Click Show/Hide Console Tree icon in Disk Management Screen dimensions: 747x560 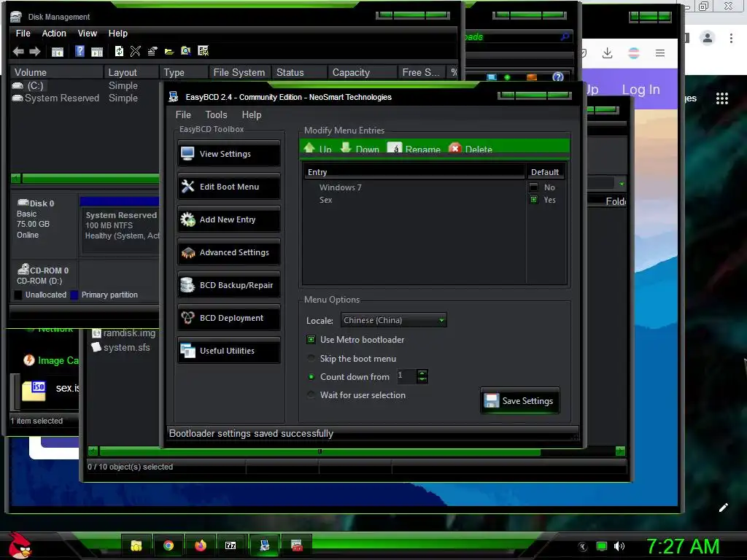click(58, 52)
